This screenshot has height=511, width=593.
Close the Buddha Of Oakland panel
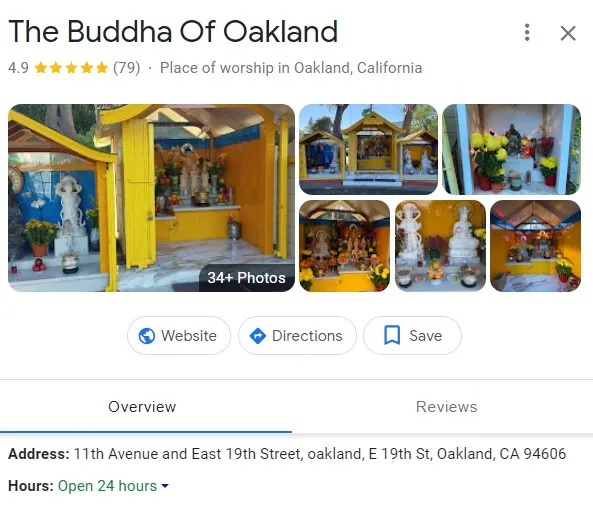pyautogui.click(x=568, y=33)
